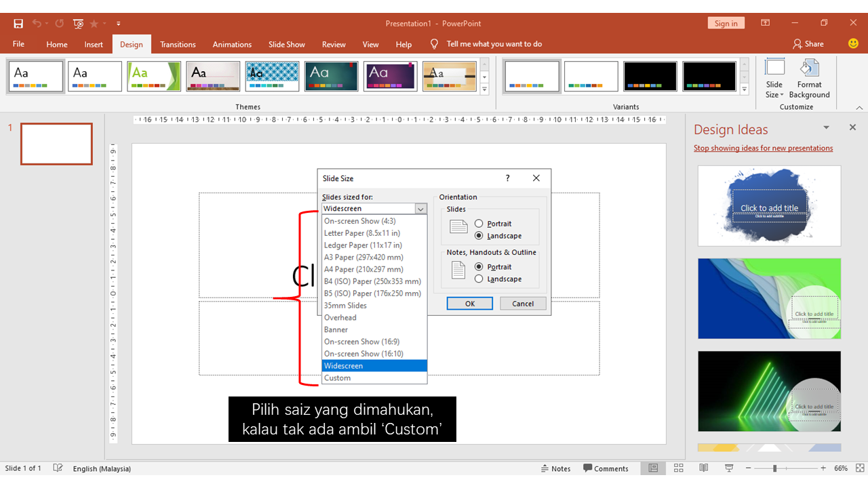Open the Home tab

(x=57, y=44)
